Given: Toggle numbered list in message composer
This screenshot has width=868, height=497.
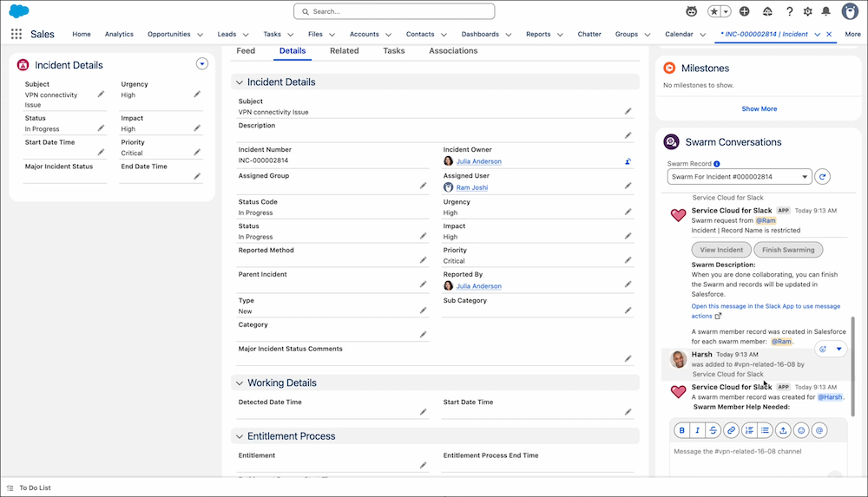Looking at the screenshot, I should point(749,430).
